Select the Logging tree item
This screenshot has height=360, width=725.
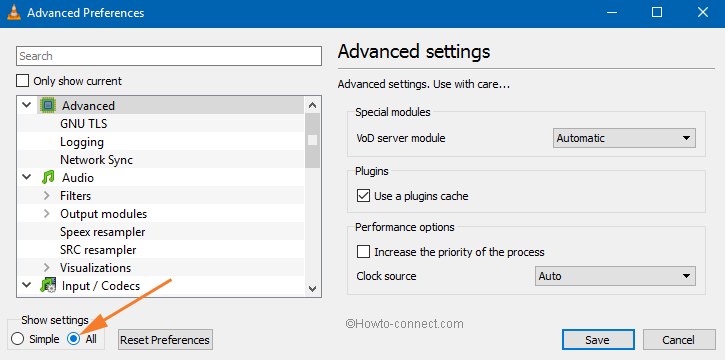point(82,142)
